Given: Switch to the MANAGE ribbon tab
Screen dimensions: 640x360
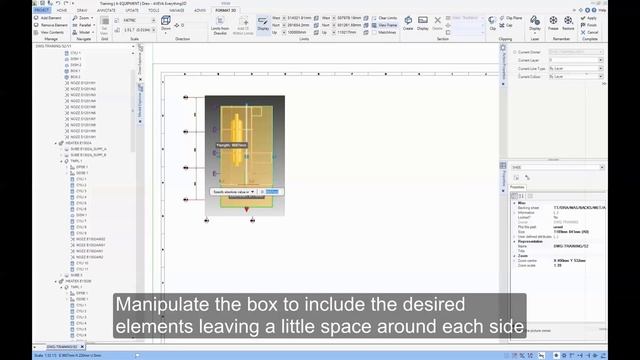Looking at the screenshot, I should click(x=177, y=10).
